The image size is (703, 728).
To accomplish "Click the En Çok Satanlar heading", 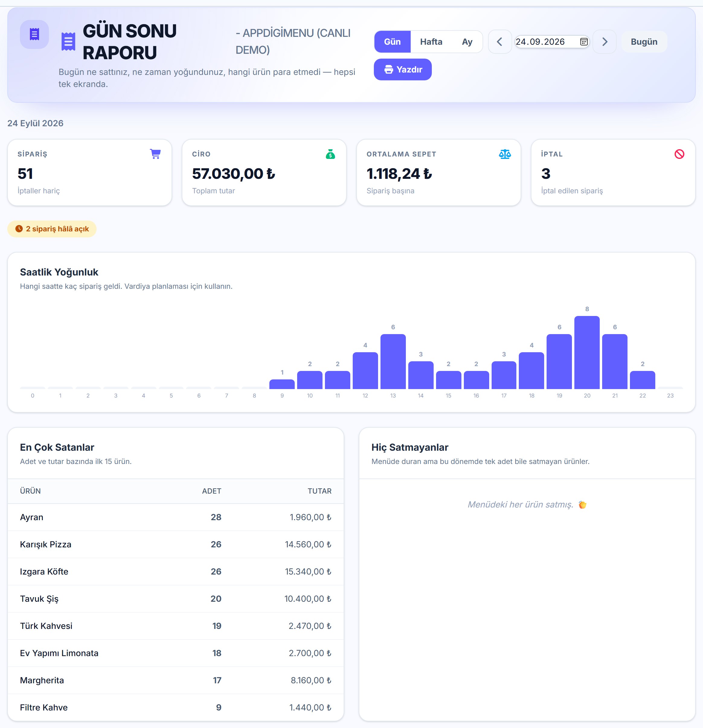I will (57, 447).
